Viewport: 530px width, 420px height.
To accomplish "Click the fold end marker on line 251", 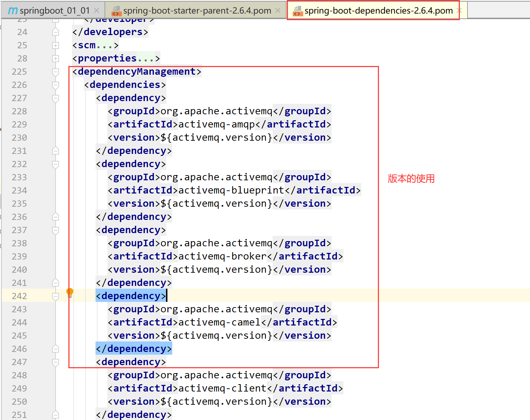I will click(55, 415).
